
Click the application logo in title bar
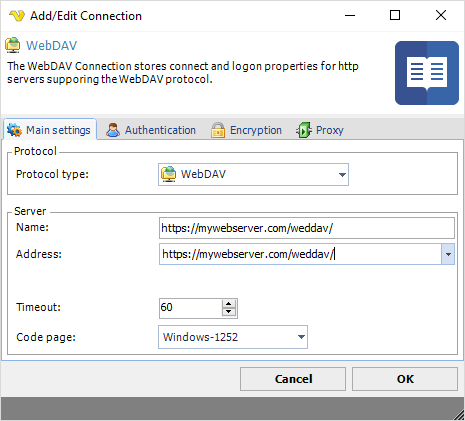[x=17, y=15]
